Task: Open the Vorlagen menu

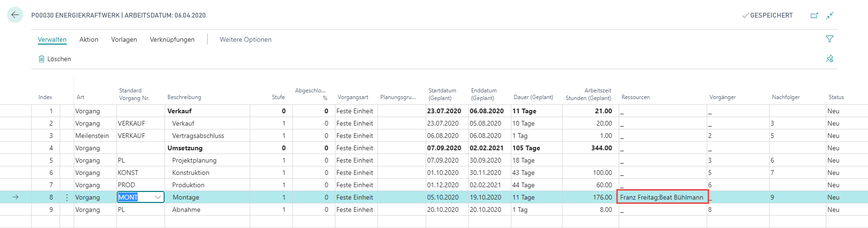Action: pos(124,39)
